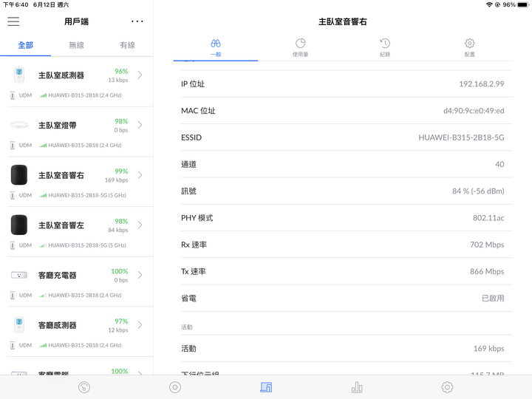This screenshot has height=399, width=532.
Task: Select IP address value 192.168.2.99
Action: pos(482,83)
